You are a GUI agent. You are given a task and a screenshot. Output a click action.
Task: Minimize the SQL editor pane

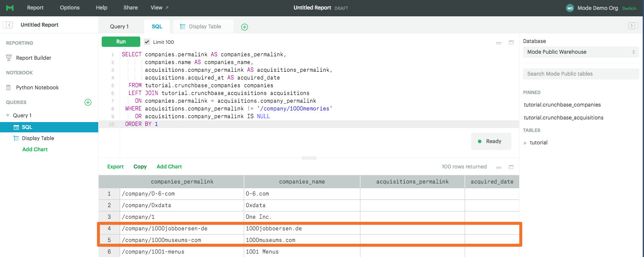point(499,43)
